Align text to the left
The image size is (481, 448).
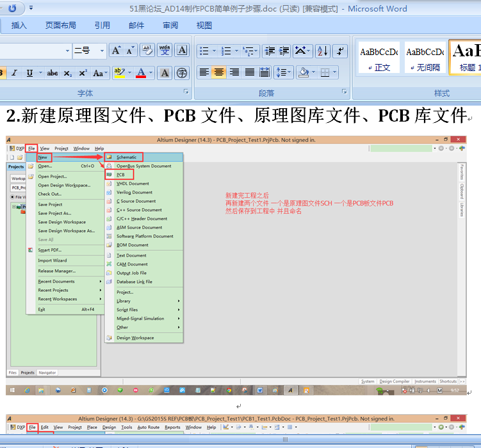click(x=204, y=72)
